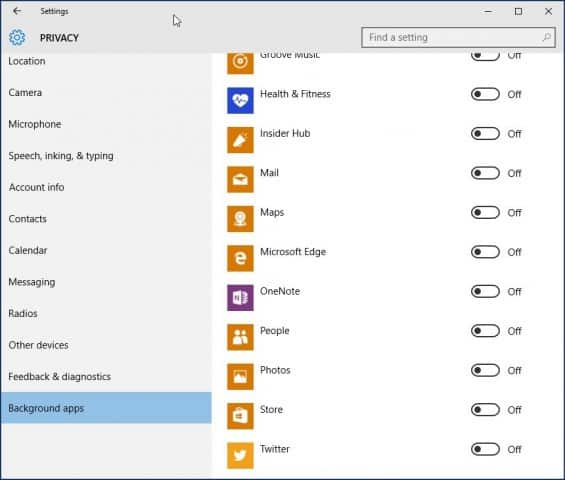Switch on Microsoft Edge background toggle
The width and height of the screenshot is (565, 480).
[x=485, y=252]
